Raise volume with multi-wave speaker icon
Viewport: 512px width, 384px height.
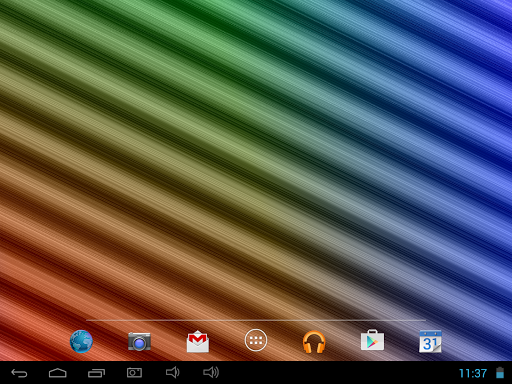coord(211,372)
